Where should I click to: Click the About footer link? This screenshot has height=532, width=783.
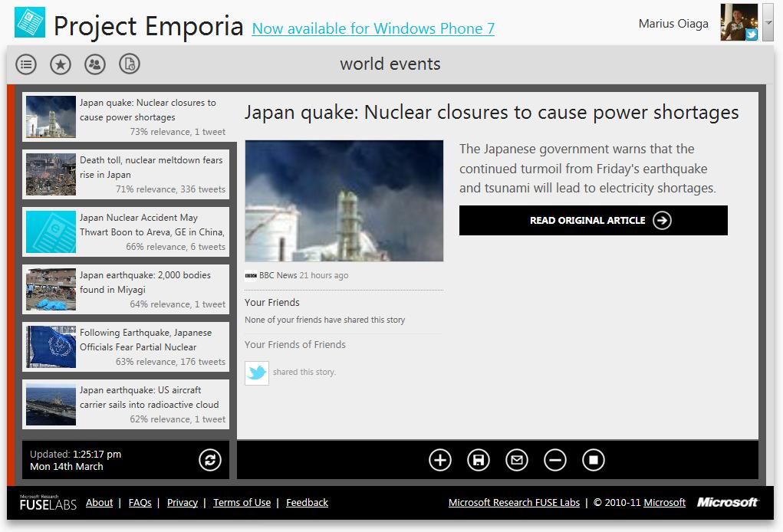(x=100, y=503)
